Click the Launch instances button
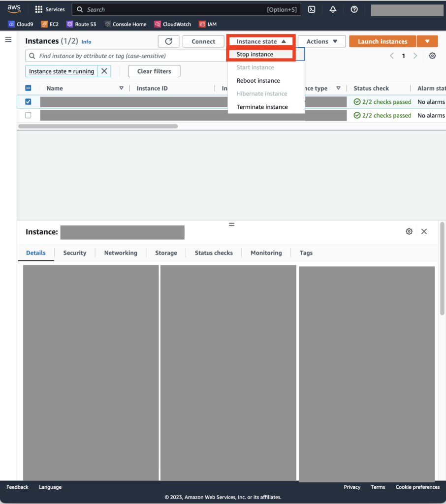The image size is (446, 504). pyautogui.click(x=382, y=41)
